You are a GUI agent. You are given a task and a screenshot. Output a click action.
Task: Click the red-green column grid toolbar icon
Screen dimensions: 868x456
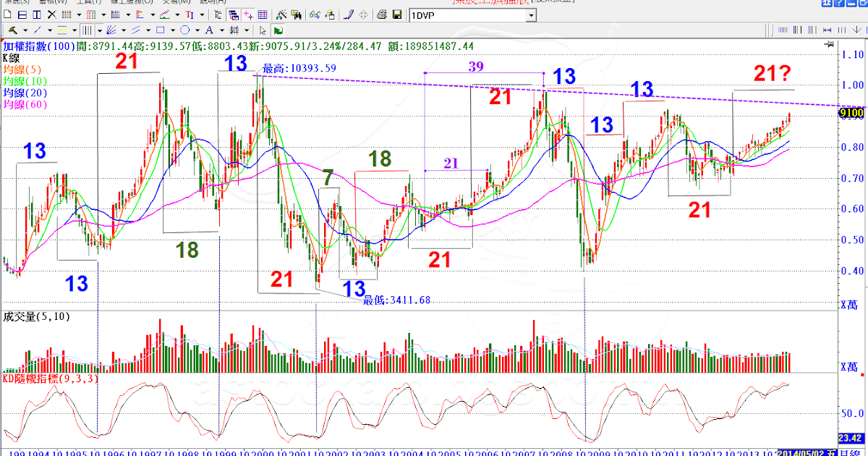tap(90, 14)
